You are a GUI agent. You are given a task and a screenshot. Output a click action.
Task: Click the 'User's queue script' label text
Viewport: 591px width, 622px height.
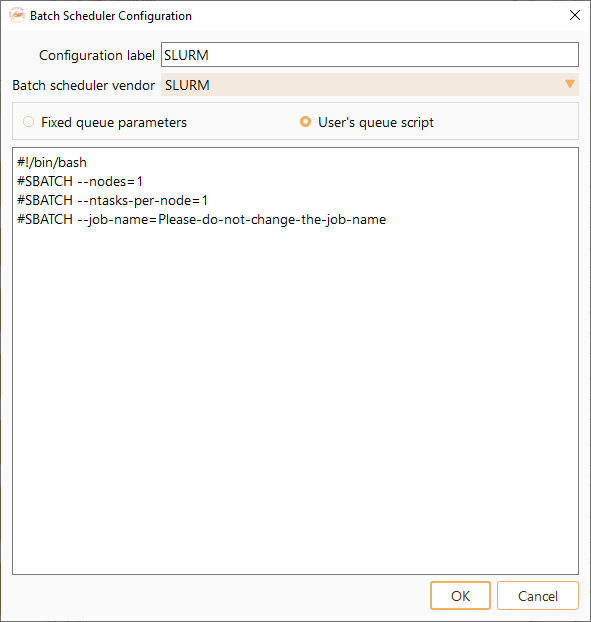point(376,123)
